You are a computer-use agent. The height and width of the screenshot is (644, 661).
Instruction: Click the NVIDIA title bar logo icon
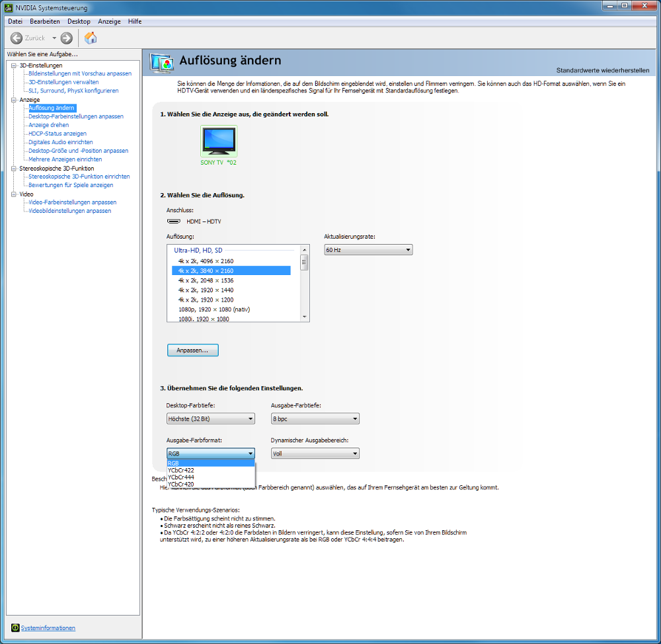click(x=9, y=7)
